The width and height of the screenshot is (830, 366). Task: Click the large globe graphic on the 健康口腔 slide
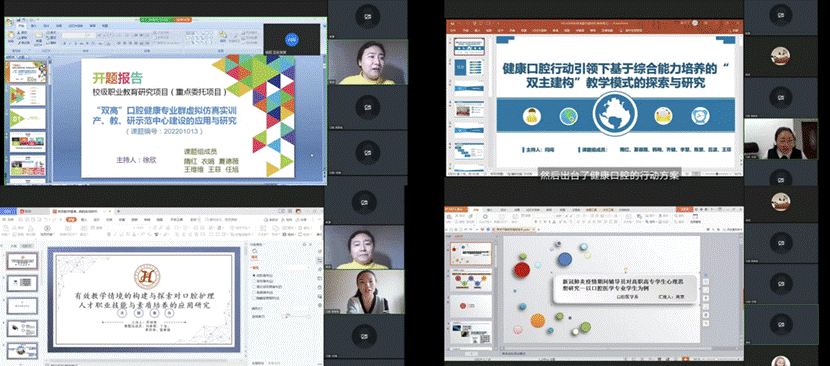615,113
